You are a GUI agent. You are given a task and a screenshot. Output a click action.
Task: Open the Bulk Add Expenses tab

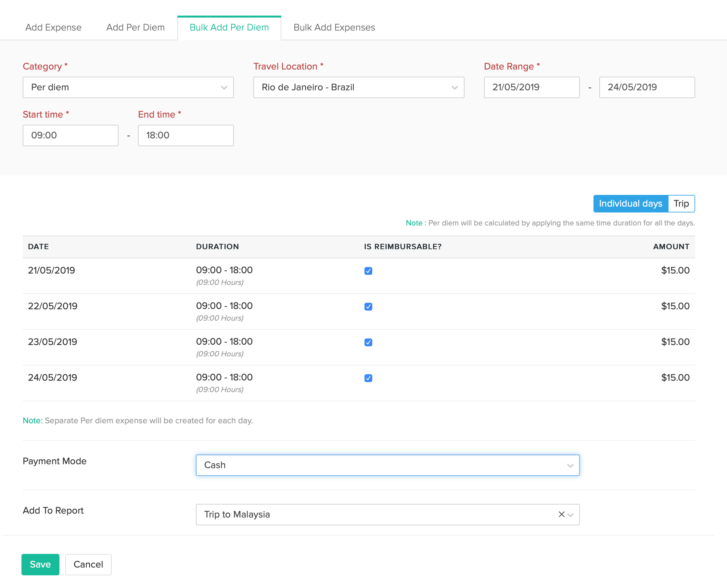[334, 27]
